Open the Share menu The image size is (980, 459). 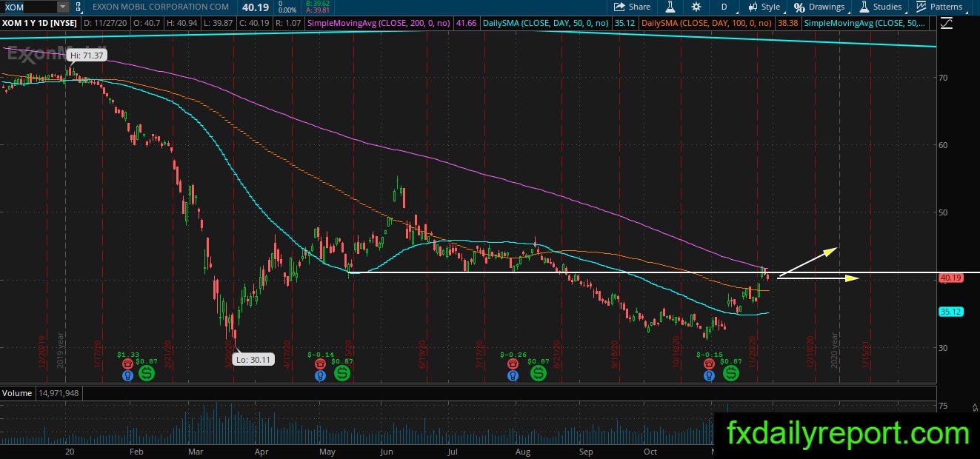(x=633, y=7)
